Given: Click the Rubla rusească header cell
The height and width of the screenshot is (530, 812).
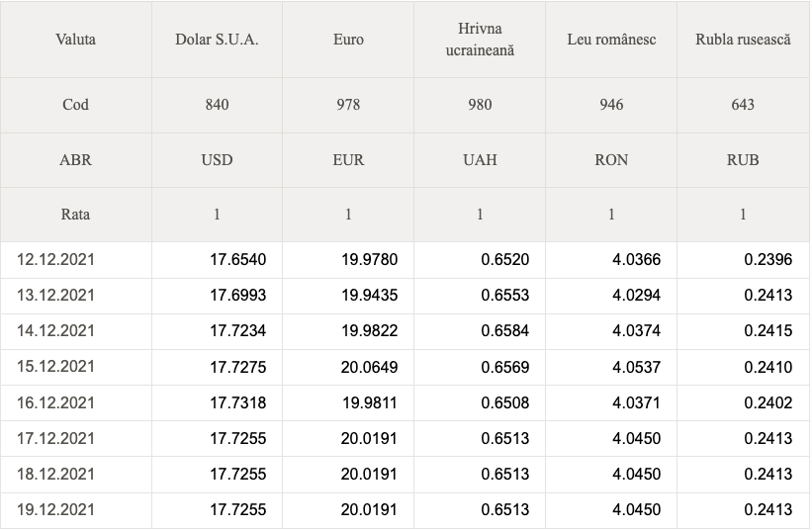Looking at the screenshot, I should (x=743, y=40).
